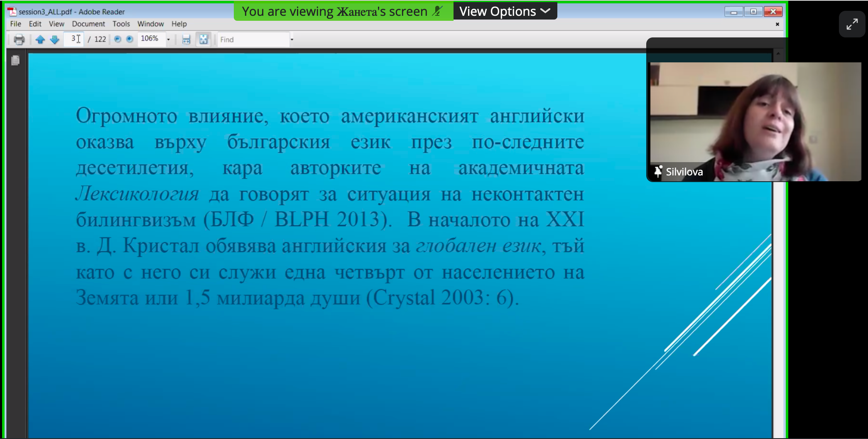
Task: Click the Find text field
Action: pos(253,39)
